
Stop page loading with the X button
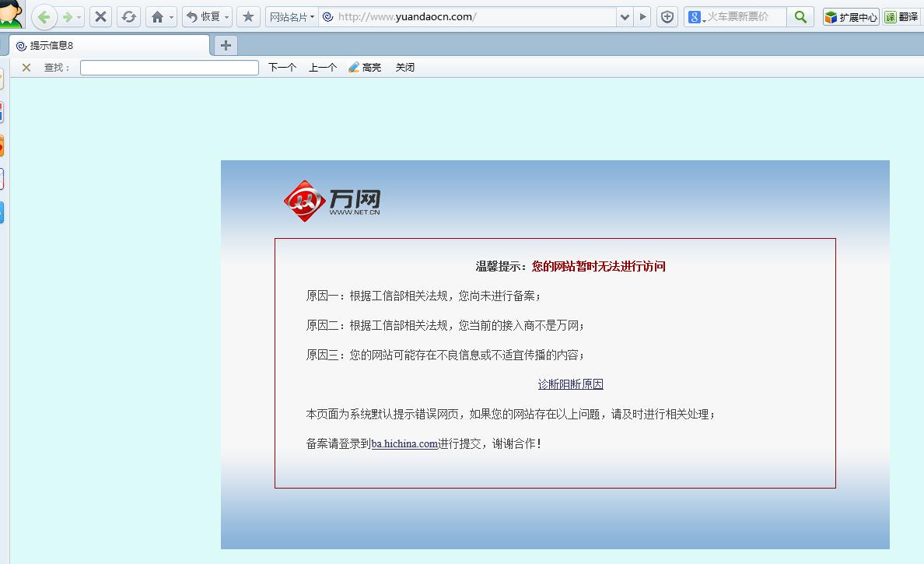[x=101, y=17]
